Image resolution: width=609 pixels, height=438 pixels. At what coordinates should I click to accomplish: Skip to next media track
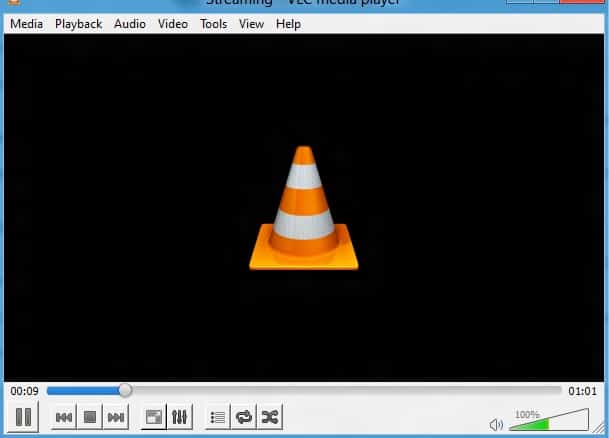click(x=116, y=417)
